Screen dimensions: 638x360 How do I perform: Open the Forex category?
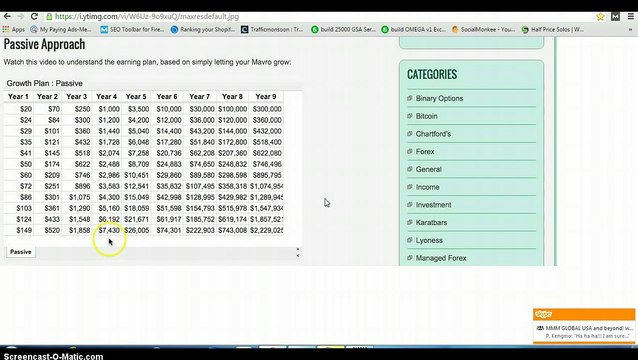coord(425,152)
